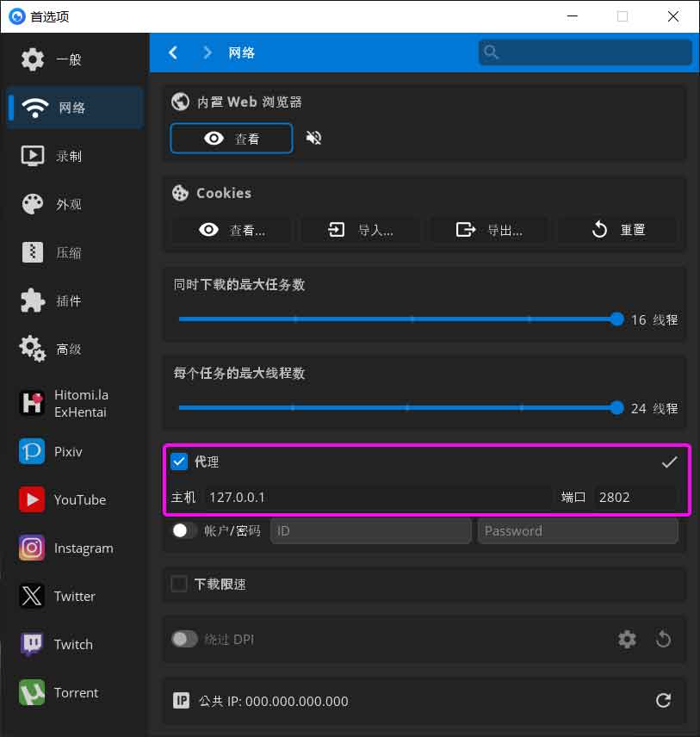Go back with the left chevron
This screenshot has width=700, height=737.
pyautogui.click(x=173, y=53)
